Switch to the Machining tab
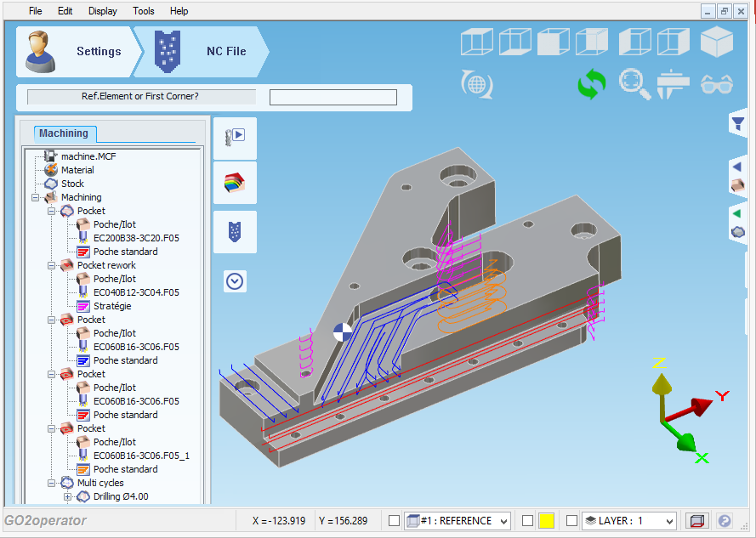Image resolution: width=756 pixels, height=538 pixels. (x=64, y=133)
